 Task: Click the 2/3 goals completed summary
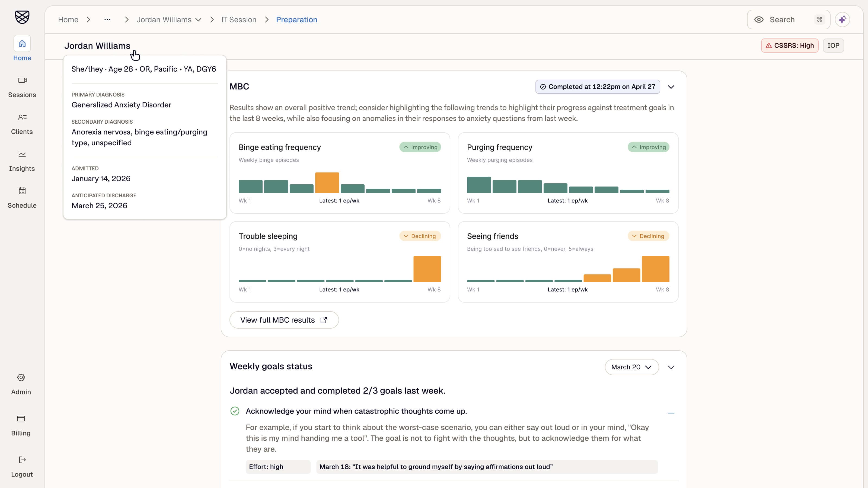tap(337, 391)
